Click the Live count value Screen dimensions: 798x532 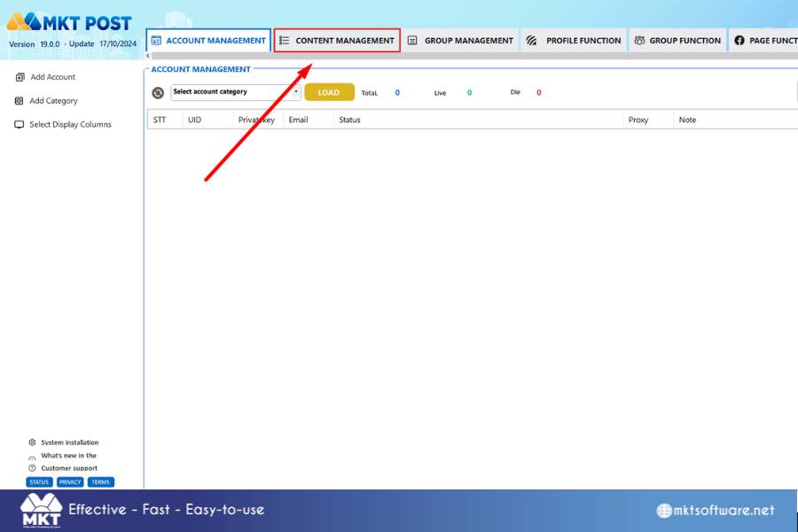coord(469,92)
